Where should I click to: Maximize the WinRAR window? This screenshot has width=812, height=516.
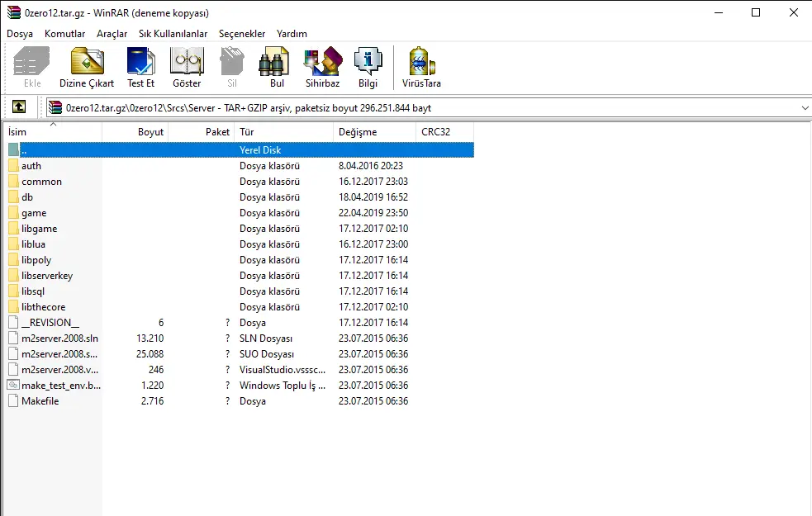[x=756, y=12]
